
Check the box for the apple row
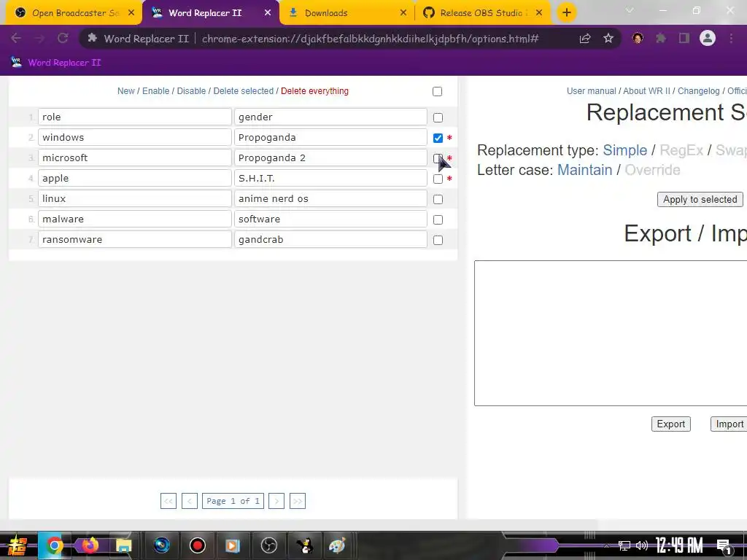(x=438, y=179)
